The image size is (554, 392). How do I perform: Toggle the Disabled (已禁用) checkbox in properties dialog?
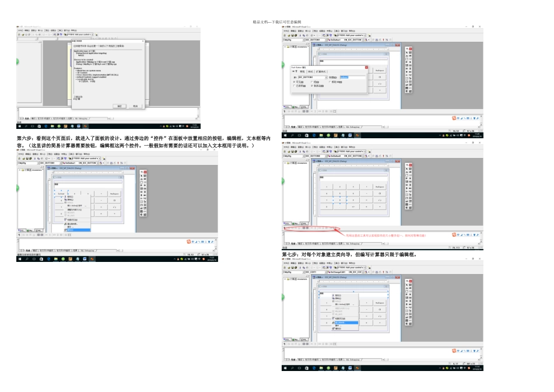point(294,86)
